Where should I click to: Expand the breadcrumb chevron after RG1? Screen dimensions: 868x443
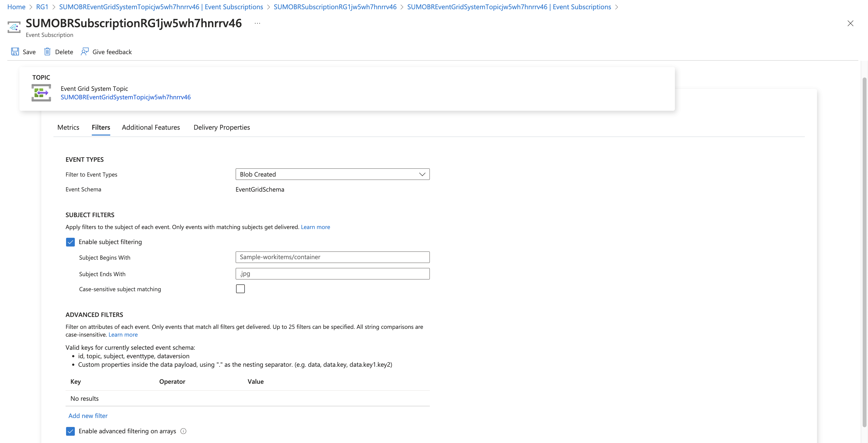point(54,7)
